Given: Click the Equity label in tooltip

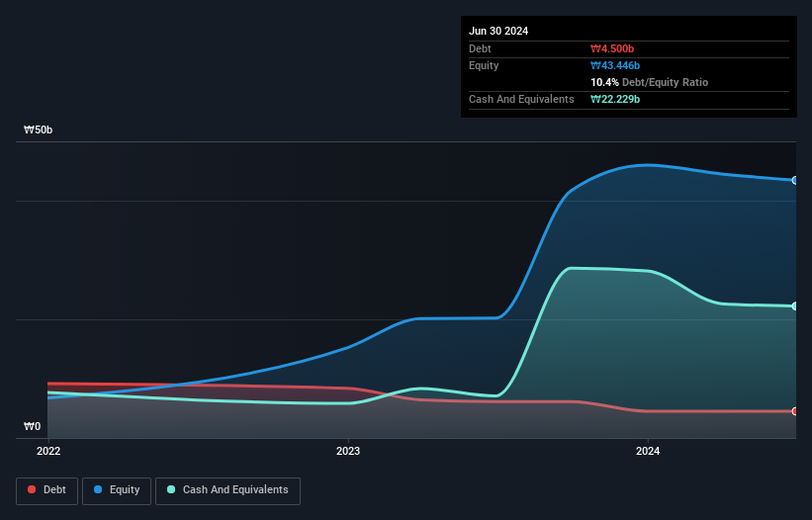Looking at the screenshot, I should [484, 65].
